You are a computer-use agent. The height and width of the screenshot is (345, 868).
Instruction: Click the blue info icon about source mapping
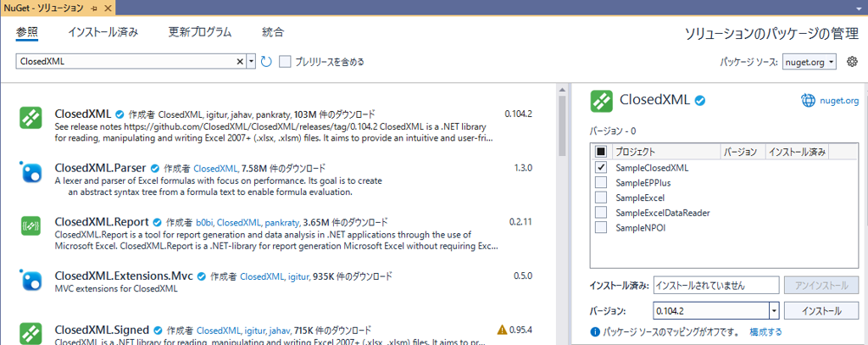point(596,332)
